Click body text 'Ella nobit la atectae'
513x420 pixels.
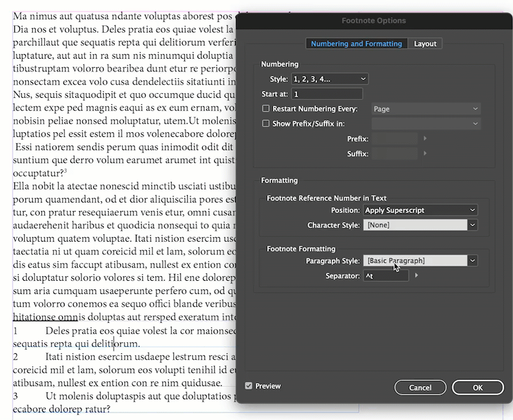point(55,186)
